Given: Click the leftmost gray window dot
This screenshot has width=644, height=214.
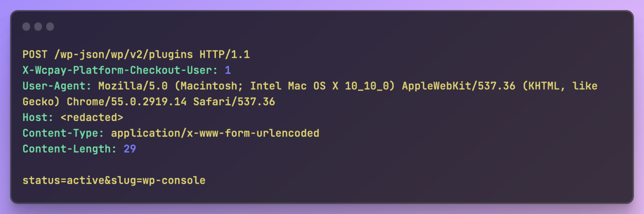Looking at the screenshot, I should tap(26, 27).
